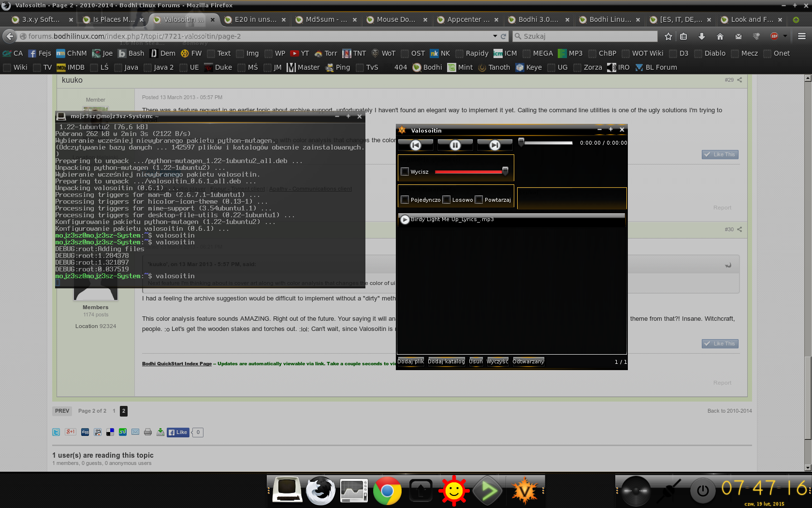Go to Firefox home page icon
The width and height of the screenshot is (812, 508).
[x=720, y=36]
